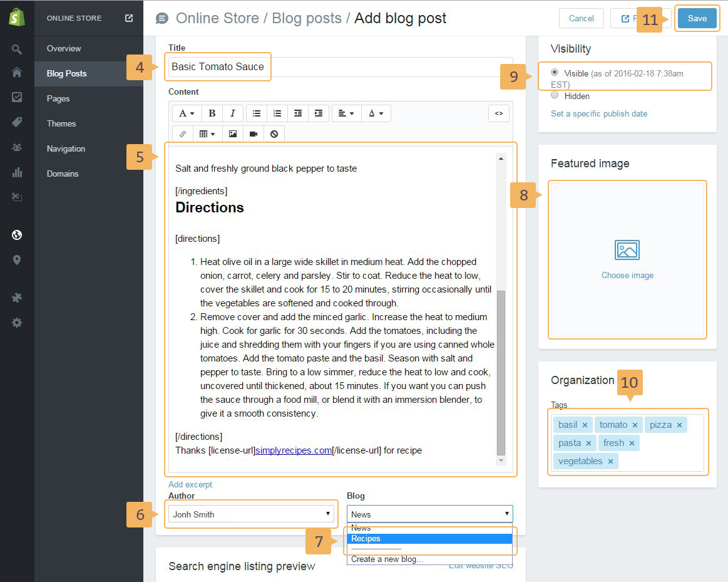
Task: Select the Visible radio button
Action: tap(555, 73)
